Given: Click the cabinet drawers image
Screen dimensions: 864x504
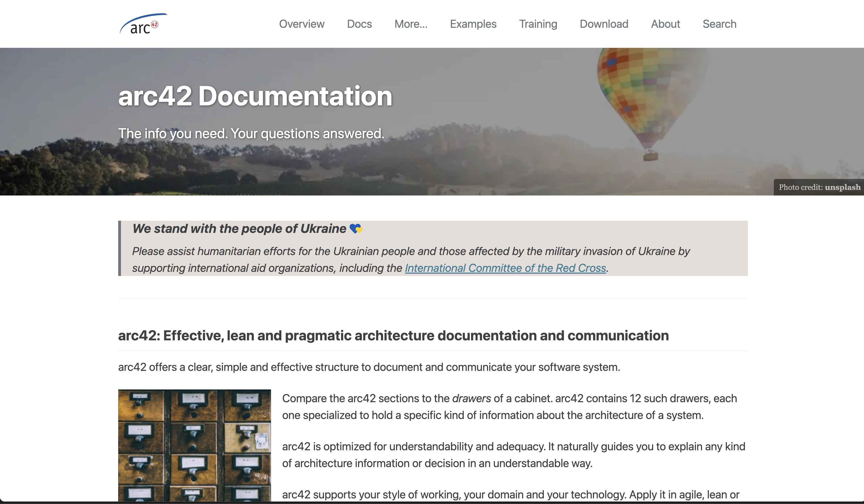Looking at the screenshot, I should point(194,445).
